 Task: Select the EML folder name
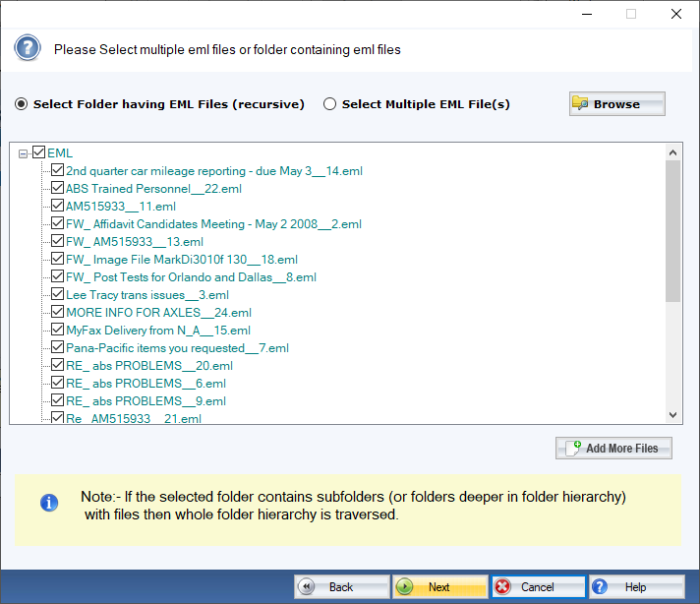click(60, 153)
